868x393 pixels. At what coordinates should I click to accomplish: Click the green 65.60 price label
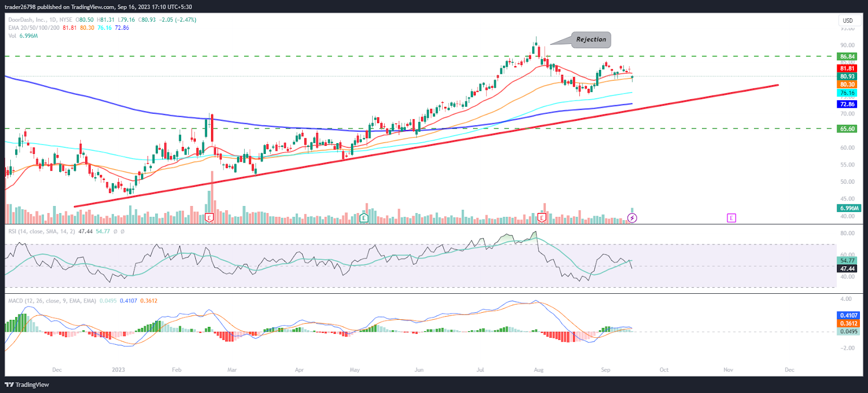pyautogui.click(x=847, y=129)
